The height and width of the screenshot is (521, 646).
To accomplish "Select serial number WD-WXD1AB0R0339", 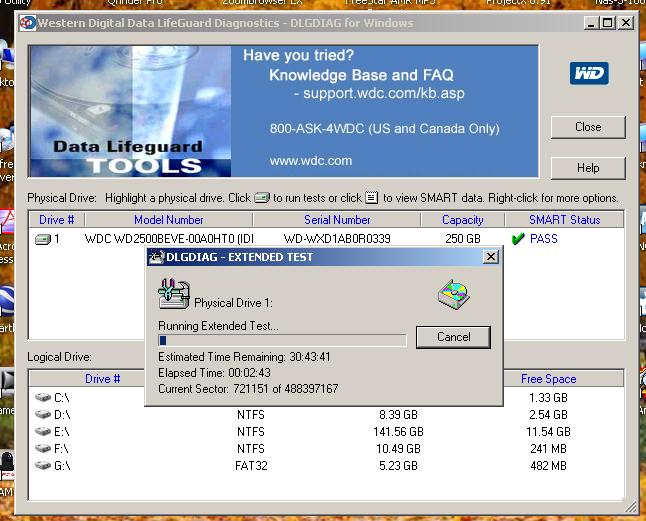I will coord(337,239).
